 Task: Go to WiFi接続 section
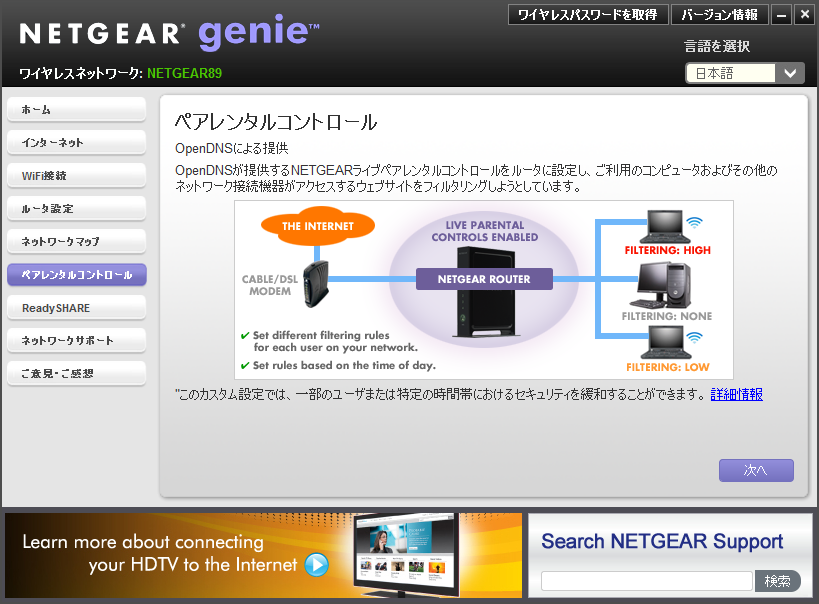point(76,175)
